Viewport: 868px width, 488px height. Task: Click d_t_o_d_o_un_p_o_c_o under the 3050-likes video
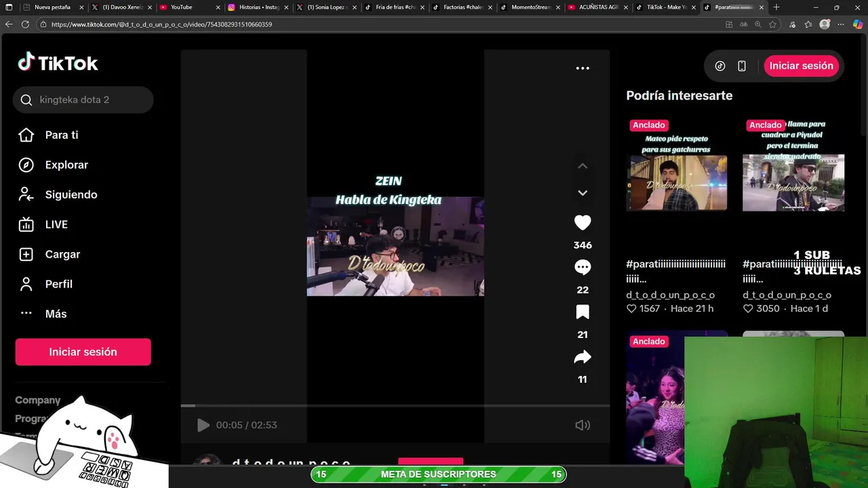pyautogui.click(x=787, y=295)
